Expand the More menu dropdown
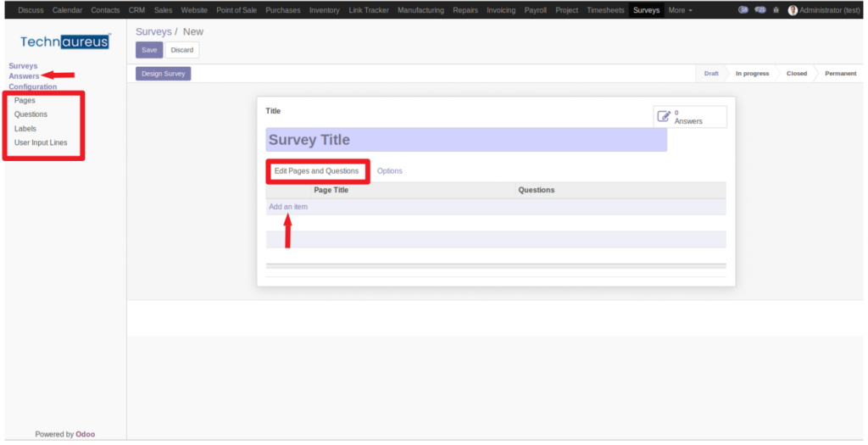Screen dimensions: 868x445 pyautogui.click(x=680, y=10)
